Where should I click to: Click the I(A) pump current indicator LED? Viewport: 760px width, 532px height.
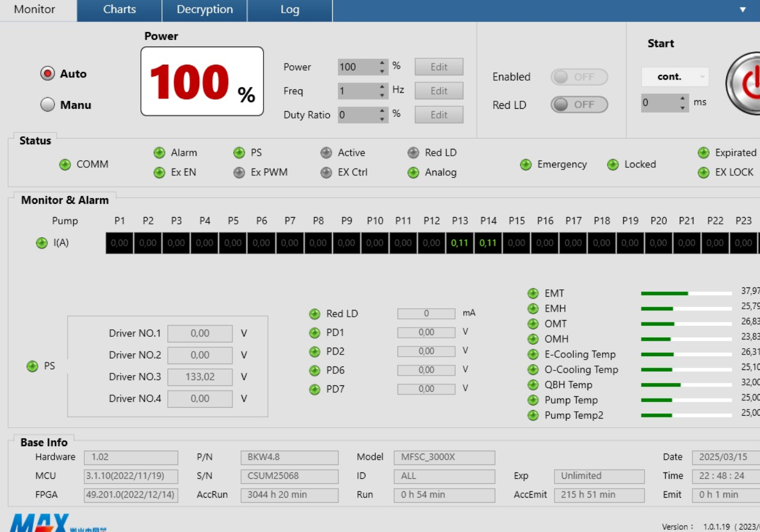[x=42, y=243]
